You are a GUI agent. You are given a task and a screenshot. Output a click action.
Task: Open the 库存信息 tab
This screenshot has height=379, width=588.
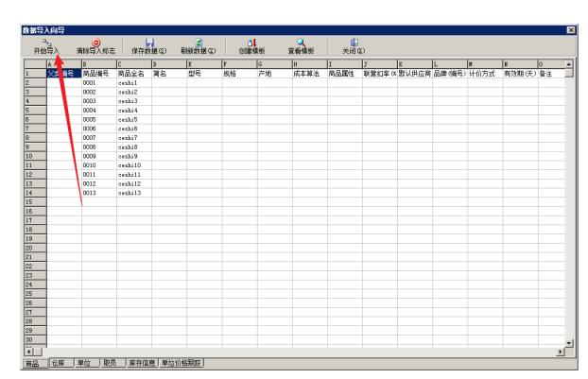[x=142, y=363]
